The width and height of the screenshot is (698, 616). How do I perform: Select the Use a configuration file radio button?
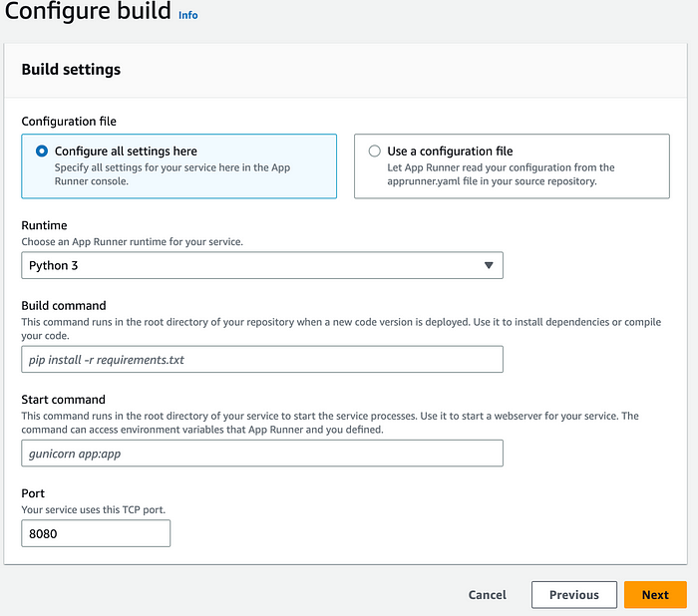click(374, 152)
